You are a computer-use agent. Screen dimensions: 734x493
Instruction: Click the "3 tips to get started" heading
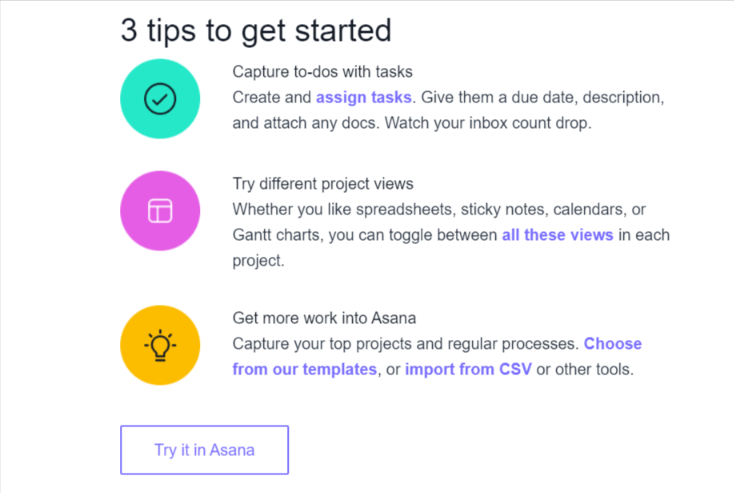(x=256, y=30)
